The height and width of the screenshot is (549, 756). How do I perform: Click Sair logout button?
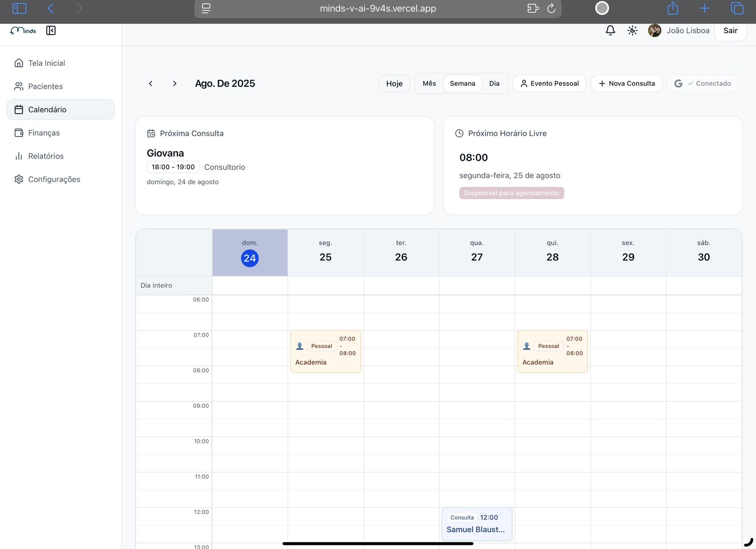pos(730,30)
